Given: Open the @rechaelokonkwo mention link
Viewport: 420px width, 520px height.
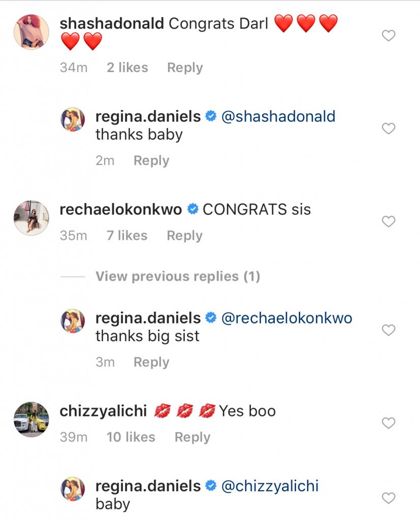Looking at the screenshot, I should [x=287, y=318].
